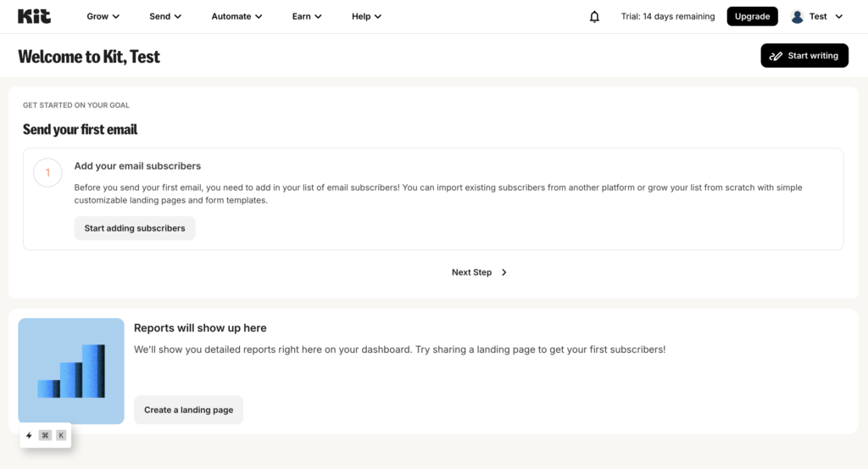Viewport: 868px width, 469px height.
Task: Open the Earn menu
Action: point(307,17)
